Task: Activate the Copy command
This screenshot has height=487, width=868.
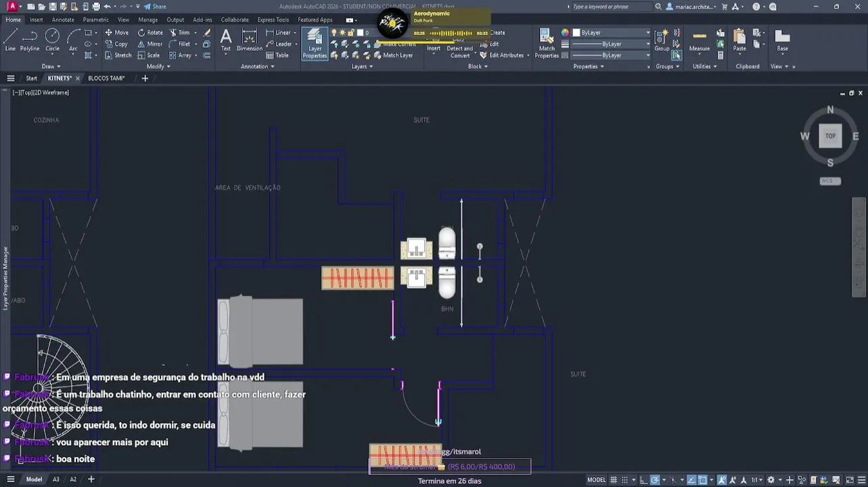Action: (x=116, y=44)
